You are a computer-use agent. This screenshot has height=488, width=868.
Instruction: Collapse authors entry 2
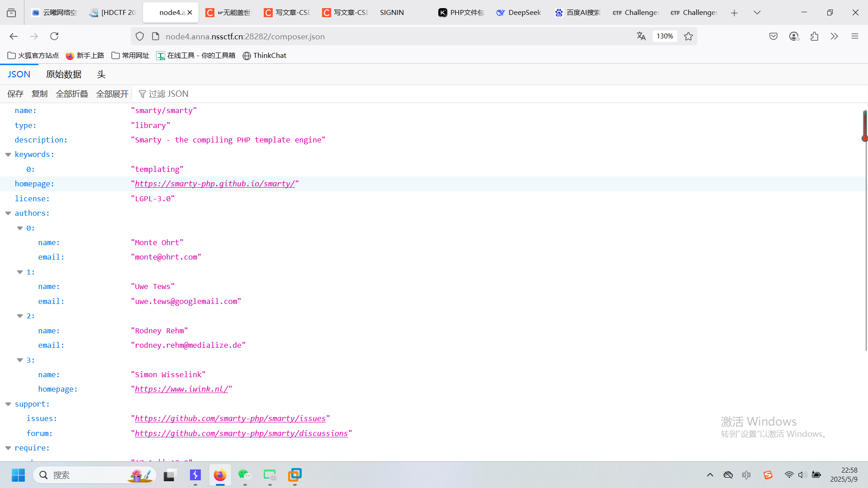[x=20, y=316]
